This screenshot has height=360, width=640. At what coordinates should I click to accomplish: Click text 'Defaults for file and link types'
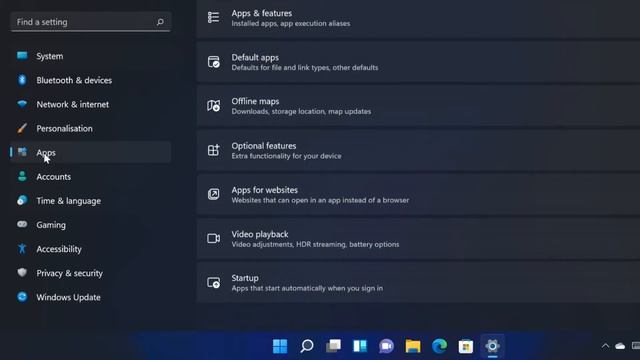[280, 68]
